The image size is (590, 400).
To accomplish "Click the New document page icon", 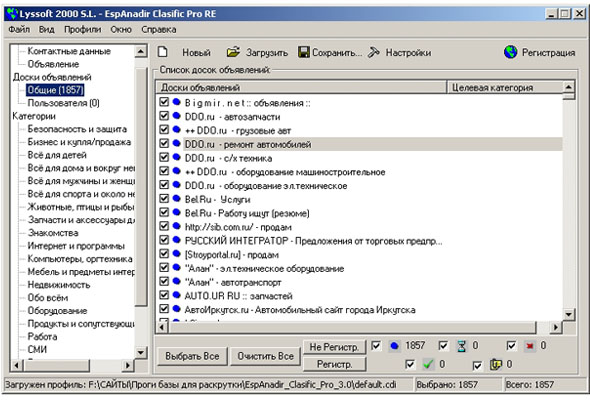I will [x=163, y=52].
